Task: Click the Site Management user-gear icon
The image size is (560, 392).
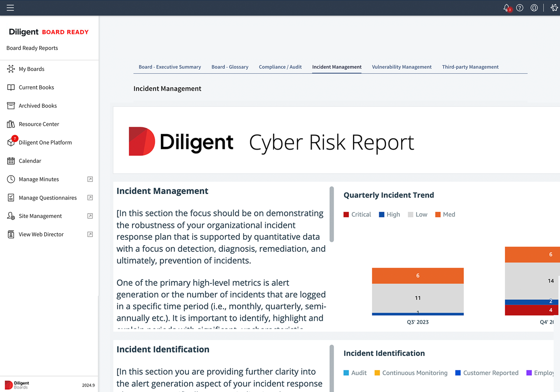Action: pyautogui.click(x=11, y=216)
